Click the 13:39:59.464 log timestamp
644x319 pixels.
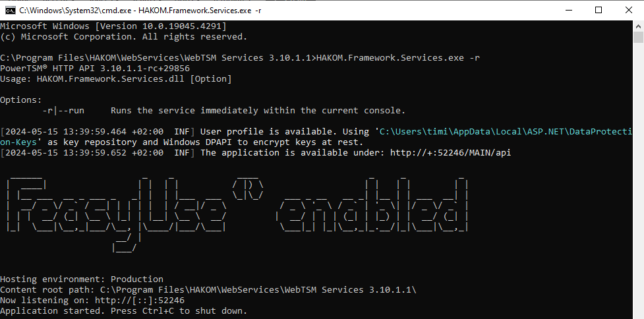pyautogui.click(x=85, y=132)
